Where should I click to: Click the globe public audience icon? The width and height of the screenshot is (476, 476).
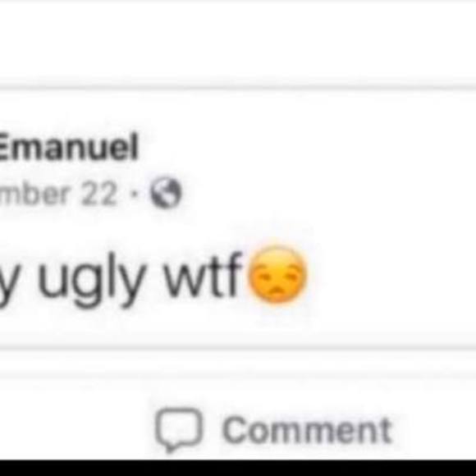click(166, 193)
